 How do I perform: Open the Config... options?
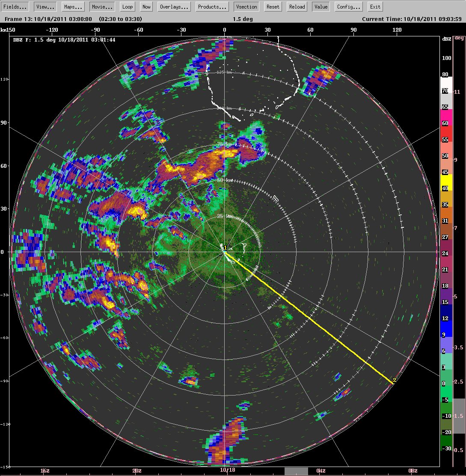(x=349, y=7)
